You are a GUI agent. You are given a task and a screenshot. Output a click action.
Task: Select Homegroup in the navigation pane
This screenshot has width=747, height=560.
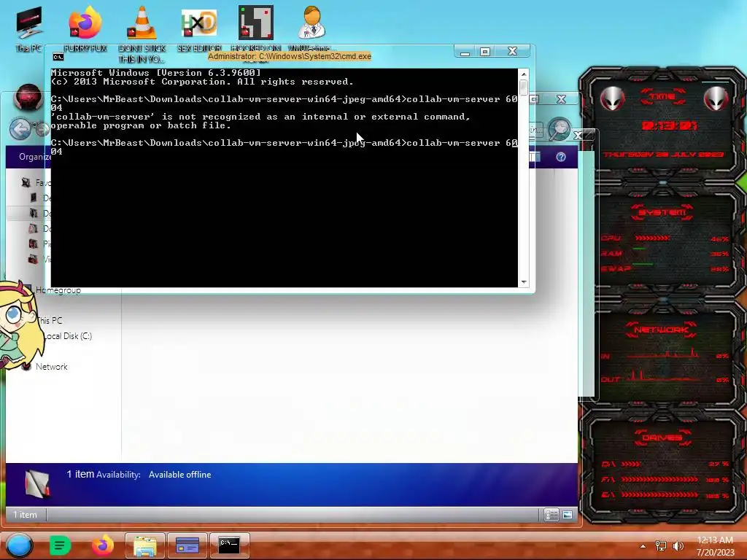tap(58, 290)
